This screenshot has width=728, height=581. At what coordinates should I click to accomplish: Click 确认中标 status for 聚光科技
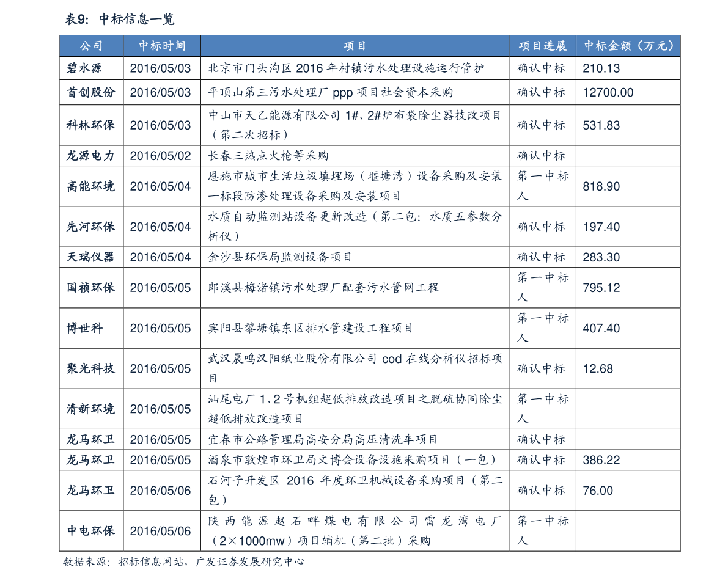point(542,368)
